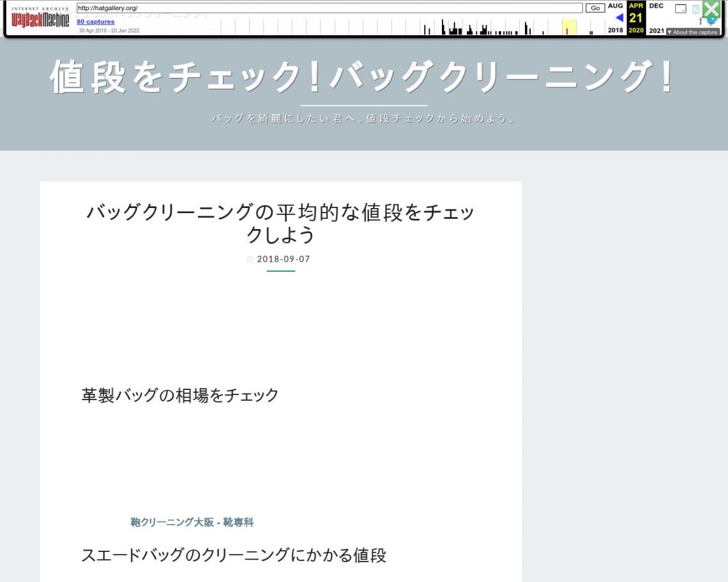Open the Wayback help question mark icon
The image size is (728, 582).
point(695,9)
